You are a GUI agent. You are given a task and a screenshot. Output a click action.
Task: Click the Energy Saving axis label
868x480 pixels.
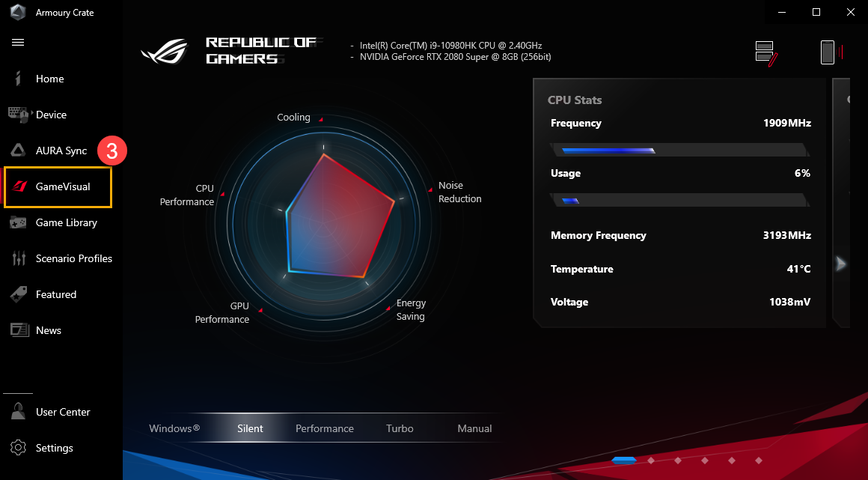[411, 310]
